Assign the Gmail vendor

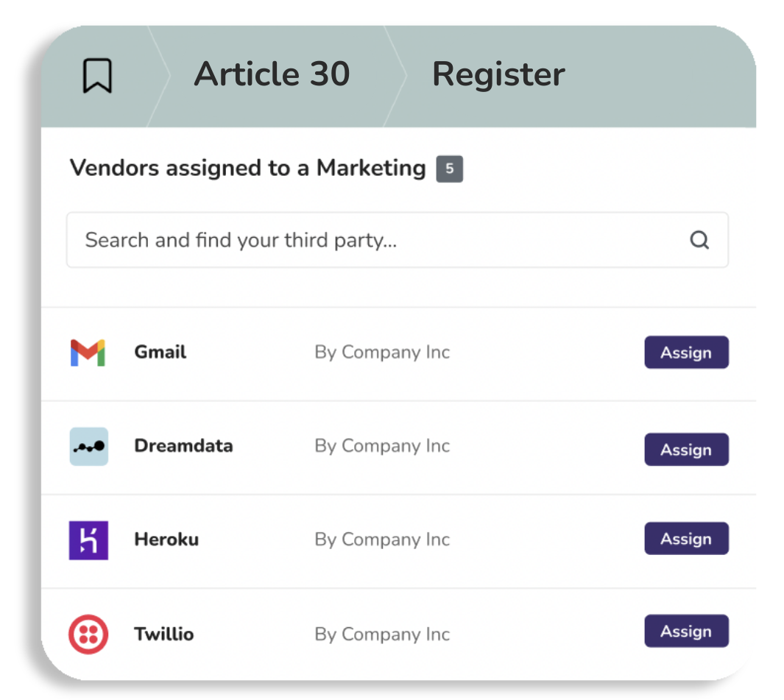tap(686, 352)
